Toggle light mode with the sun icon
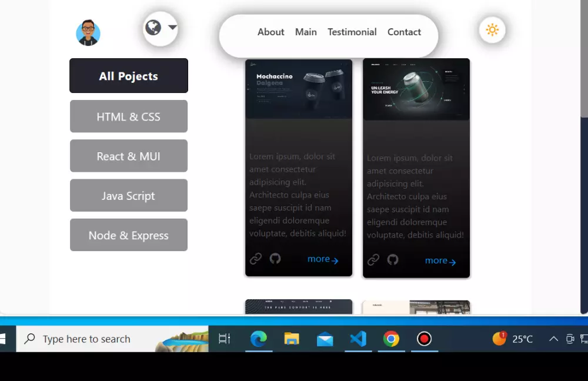 [x=492, y=29]
